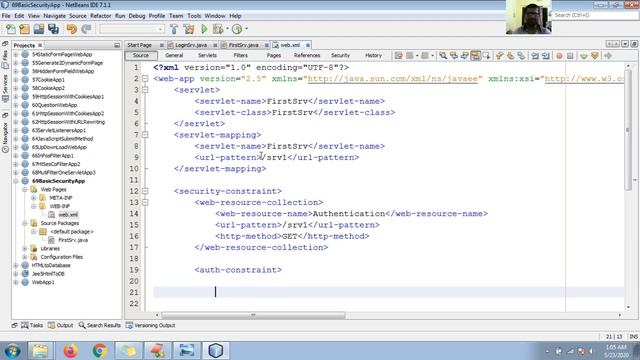Screen dimensions: 640x360
Task: Open Profile Project dropdown arrow
Action: pos(247,29)
